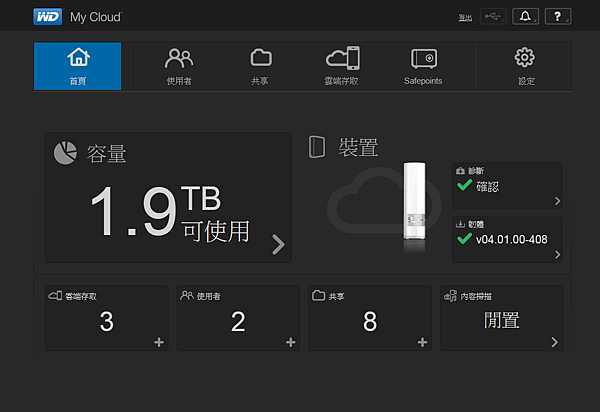Image resolution: width=600 pixels, height=412 pixels.
Task: Open the USB device icon menu
Action: tap(493, 16)
